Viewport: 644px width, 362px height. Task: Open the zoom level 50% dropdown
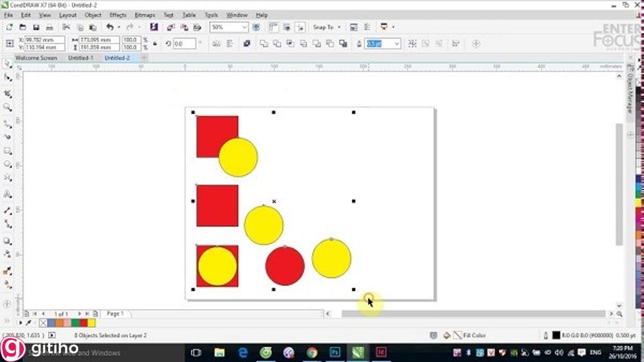tap(245, 27)
